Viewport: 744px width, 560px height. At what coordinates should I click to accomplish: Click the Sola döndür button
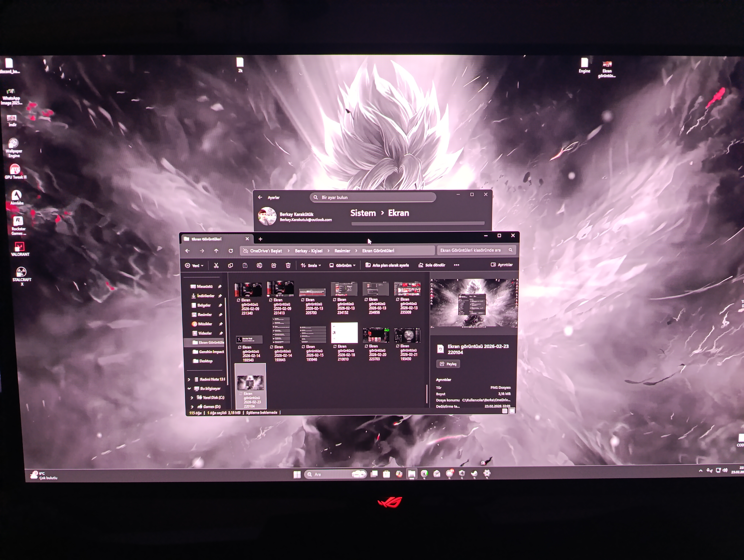431,265
